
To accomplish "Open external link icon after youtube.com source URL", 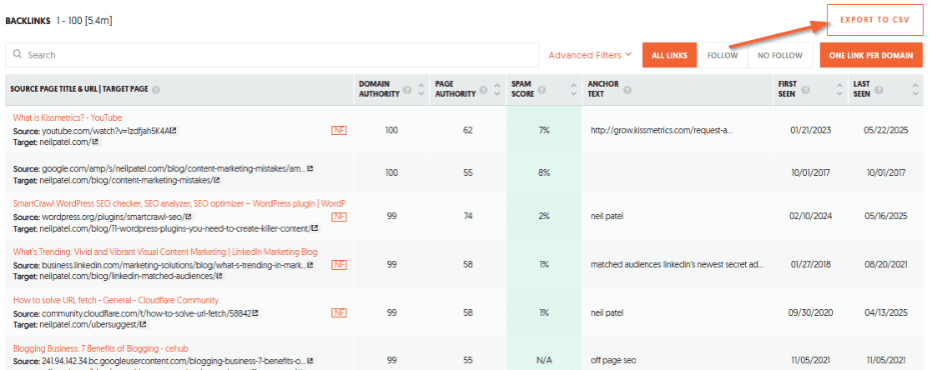I will click(174, 131).
